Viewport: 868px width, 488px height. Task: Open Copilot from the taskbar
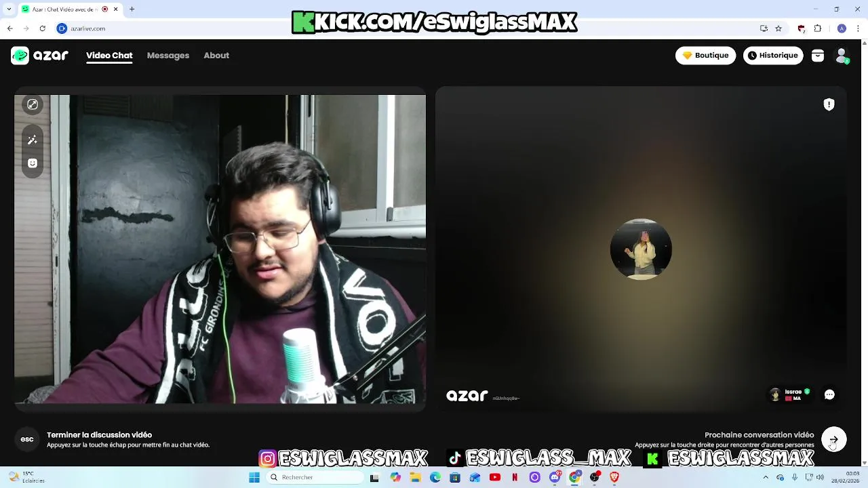[x=395, y=477]
